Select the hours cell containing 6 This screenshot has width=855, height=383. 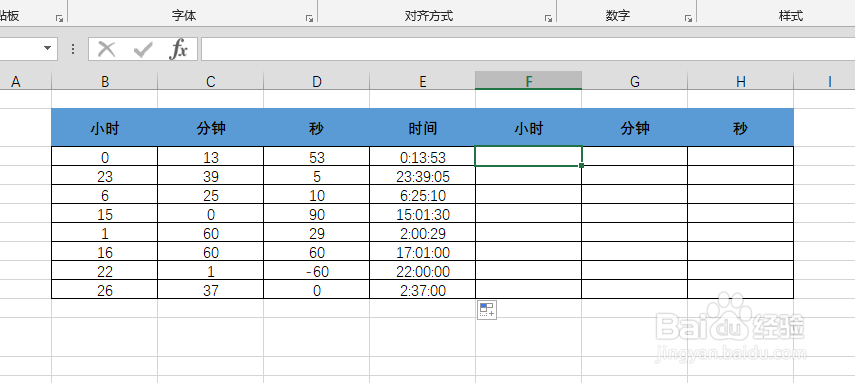click(105, 195)
